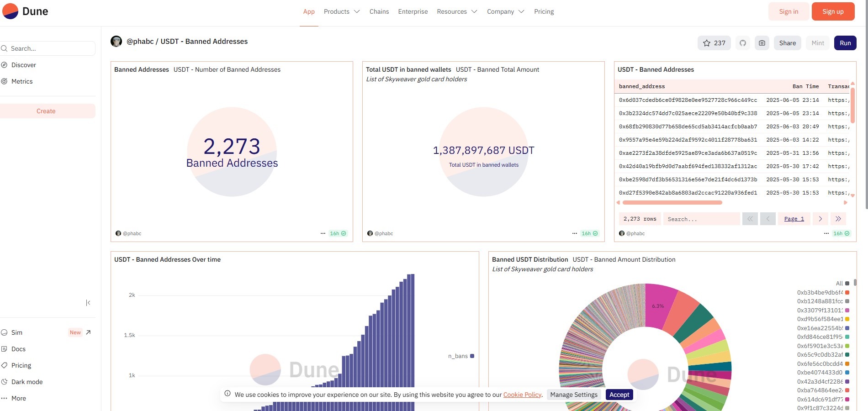Go to next table page
868x411 pixels.
820,219
